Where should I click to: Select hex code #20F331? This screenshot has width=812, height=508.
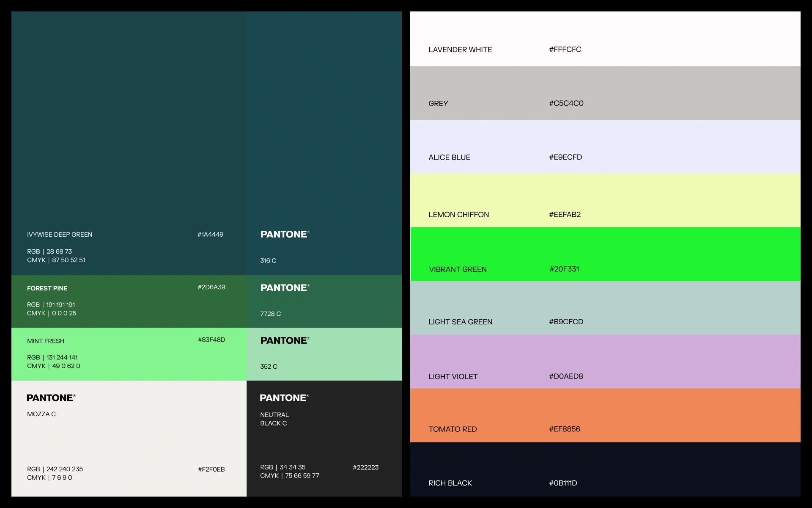click(564, 269)
